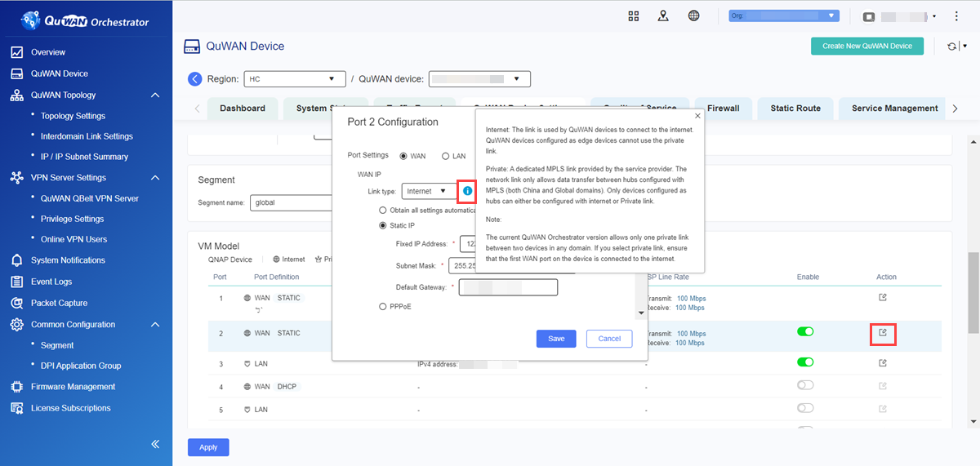Screen dimensions: 980x466
Task: Click the map location pin icon
Action: pyautogui.click(x=663, y=16)
